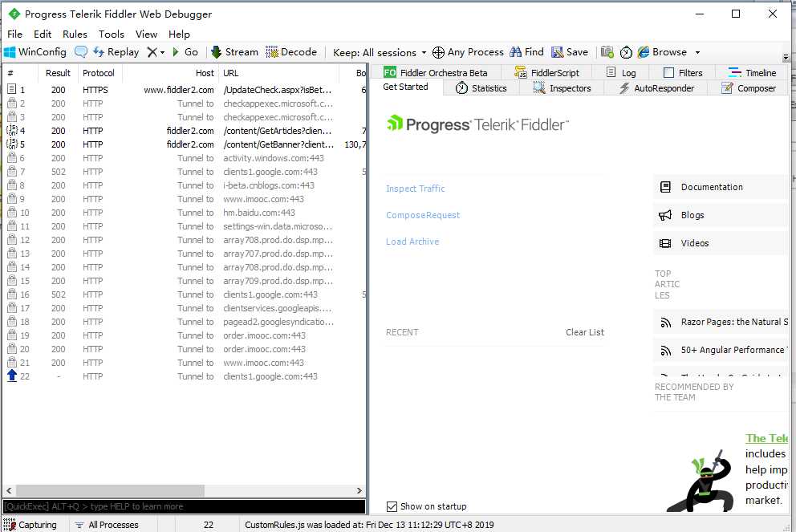
Task: Click the Remove sessions X icon
Action: click(x=152, y=52)
